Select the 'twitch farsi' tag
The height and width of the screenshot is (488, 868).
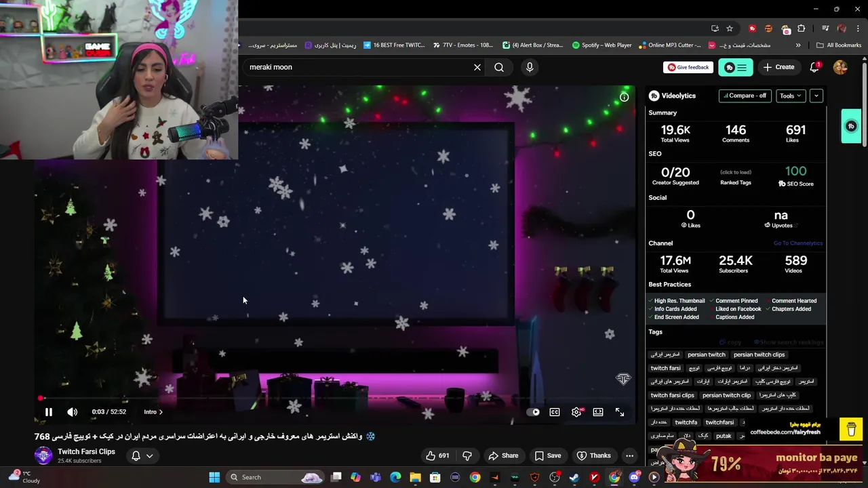[x=665, y=368]
